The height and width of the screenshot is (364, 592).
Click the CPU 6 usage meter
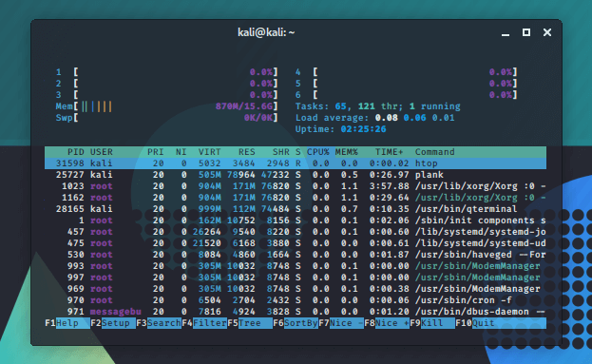coord(407,95)
